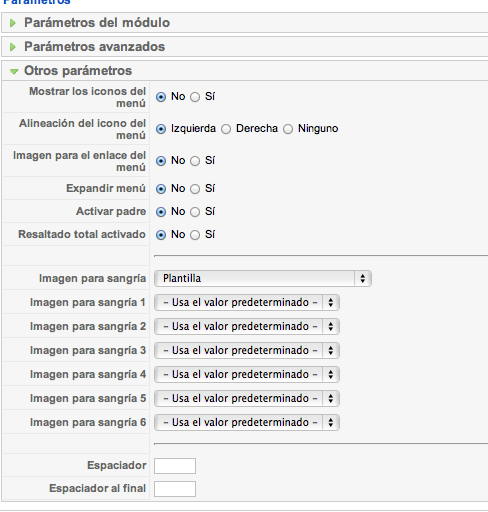Open the Imagen para sangría 5 dropdown
Screen dimensions: 488x512
[247, 398]
